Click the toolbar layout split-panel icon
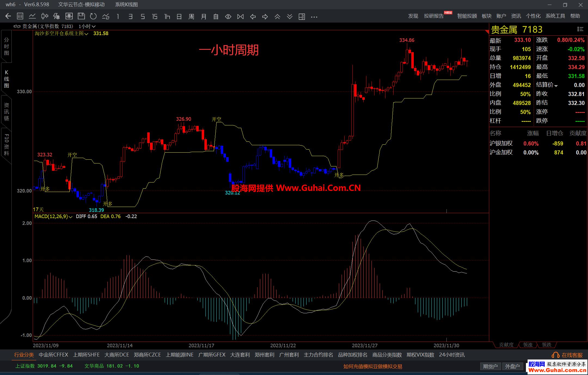 coord(302,17)
